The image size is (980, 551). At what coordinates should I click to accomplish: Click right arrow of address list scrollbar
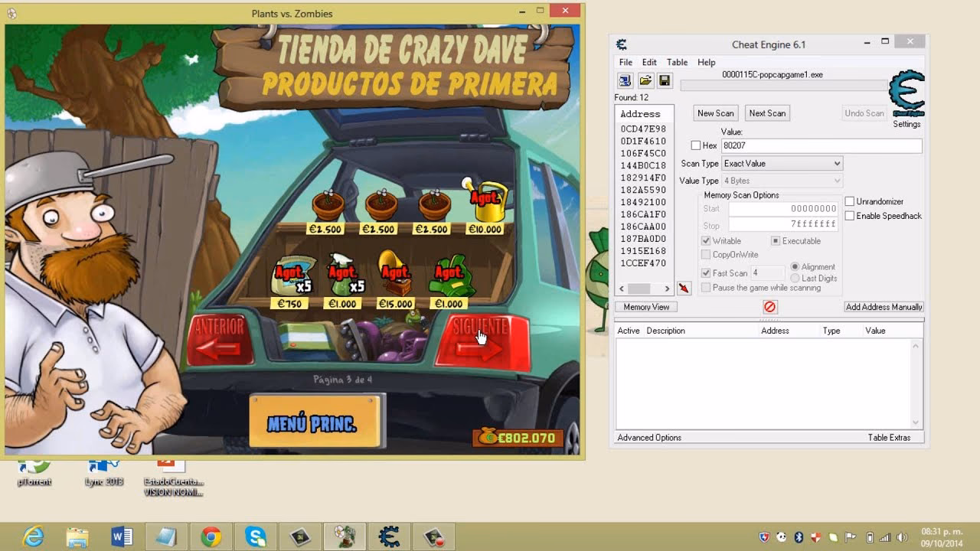click(x=667, y=289)
